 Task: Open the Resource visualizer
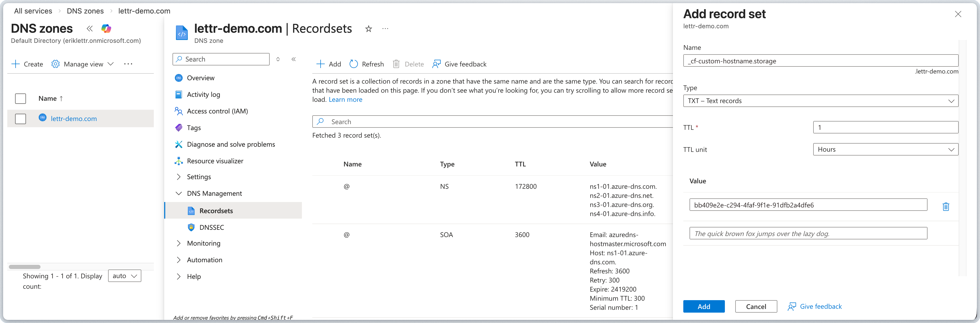215,161
